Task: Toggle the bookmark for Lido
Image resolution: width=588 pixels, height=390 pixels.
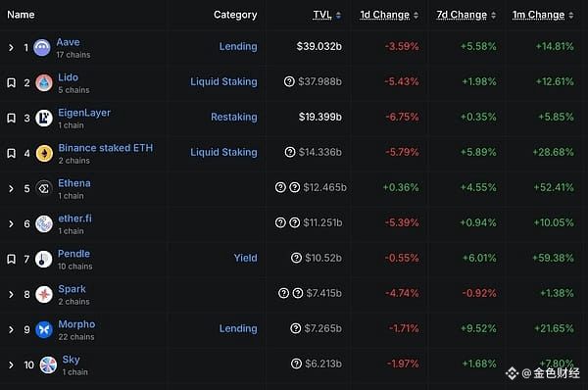Action: tap(11, 82)
